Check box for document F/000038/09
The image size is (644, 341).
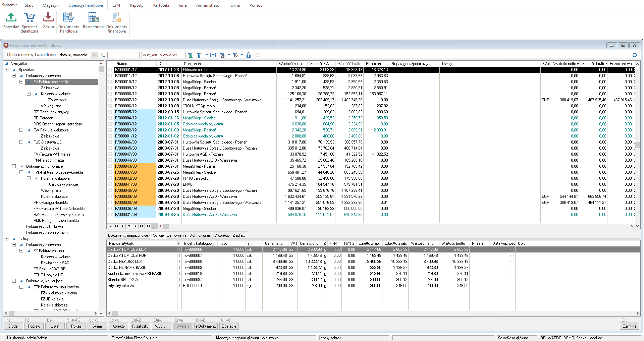tap(110, 203)
